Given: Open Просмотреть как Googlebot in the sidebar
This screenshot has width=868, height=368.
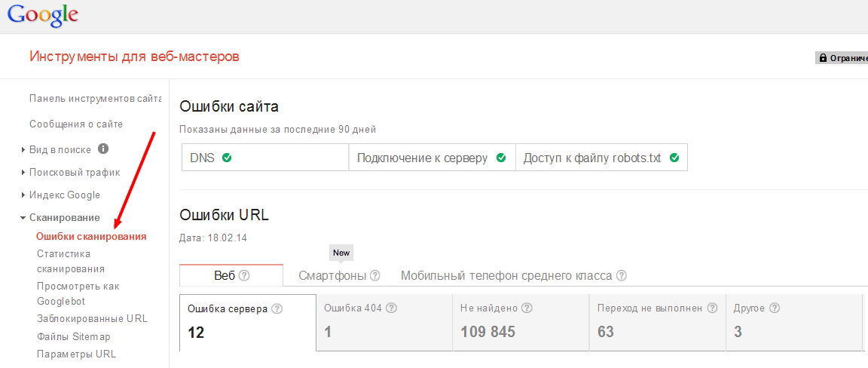Looking at the screenshot, I should tap(78, 294).
